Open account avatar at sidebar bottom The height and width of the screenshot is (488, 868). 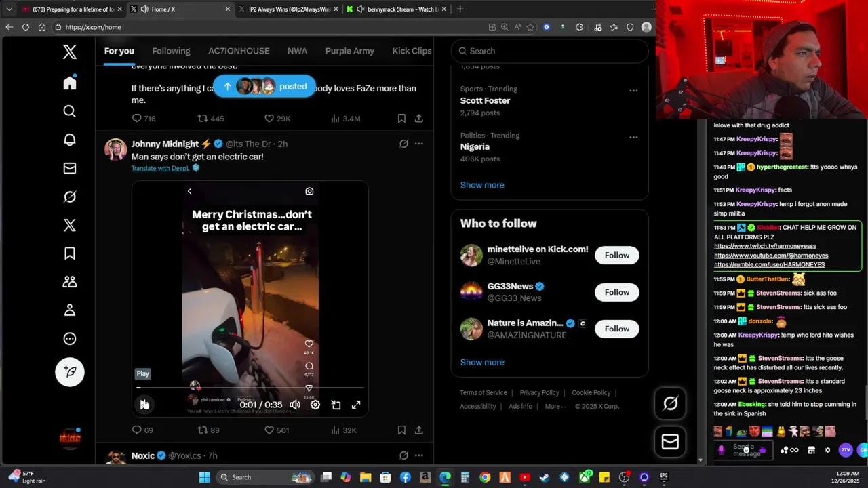click(x=70, y=438)
